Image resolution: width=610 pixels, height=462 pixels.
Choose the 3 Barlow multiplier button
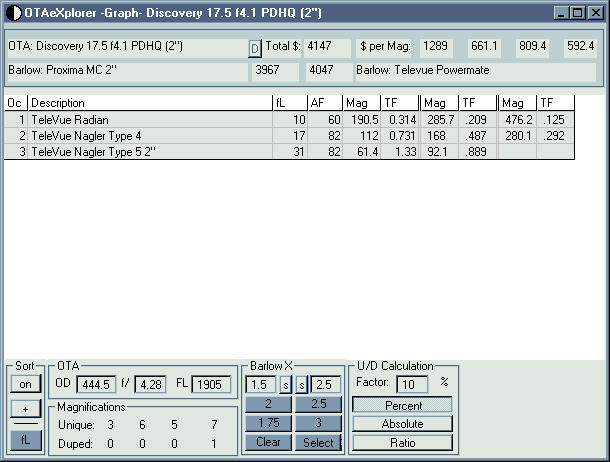coord(318,423)
